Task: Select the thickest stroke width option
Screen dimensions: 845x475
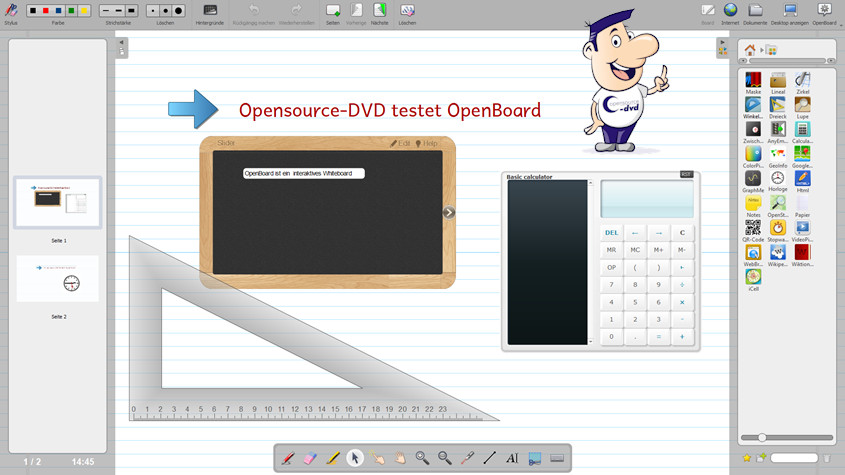Action: [131, 11]
